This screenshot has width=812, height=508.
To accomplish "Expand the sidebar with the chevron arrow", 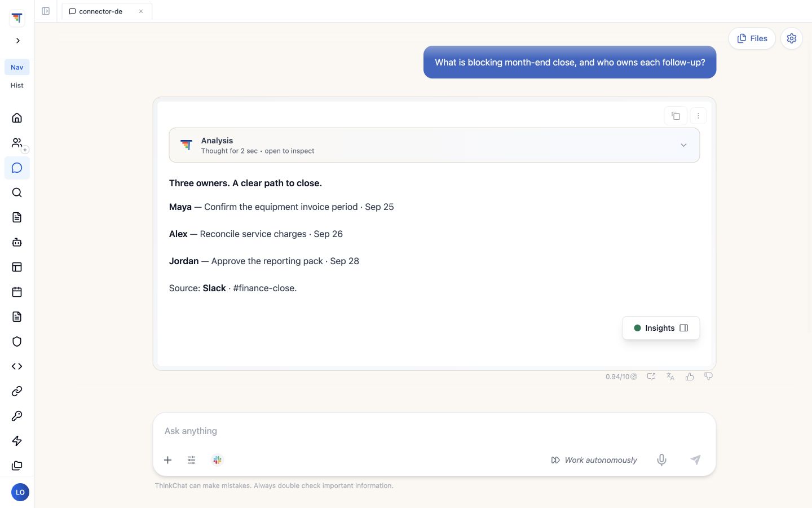I will click(x=18, y=41).
